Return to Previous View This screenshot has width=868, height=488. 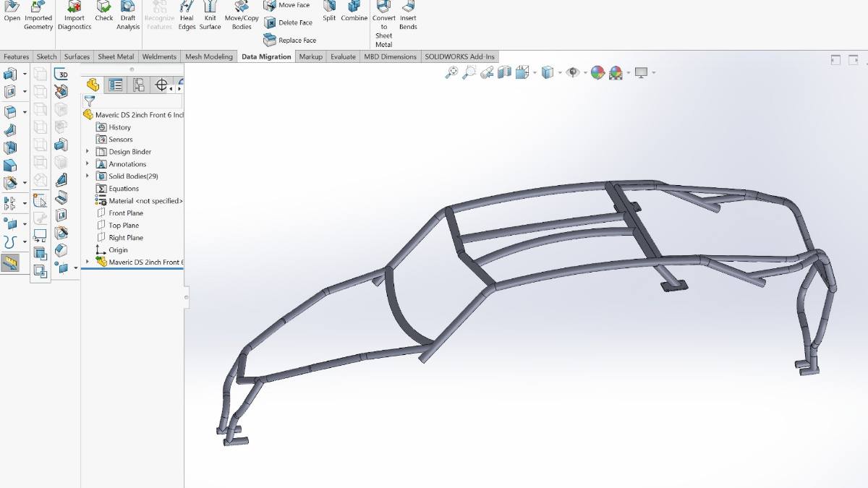click(x=487, y=72)
